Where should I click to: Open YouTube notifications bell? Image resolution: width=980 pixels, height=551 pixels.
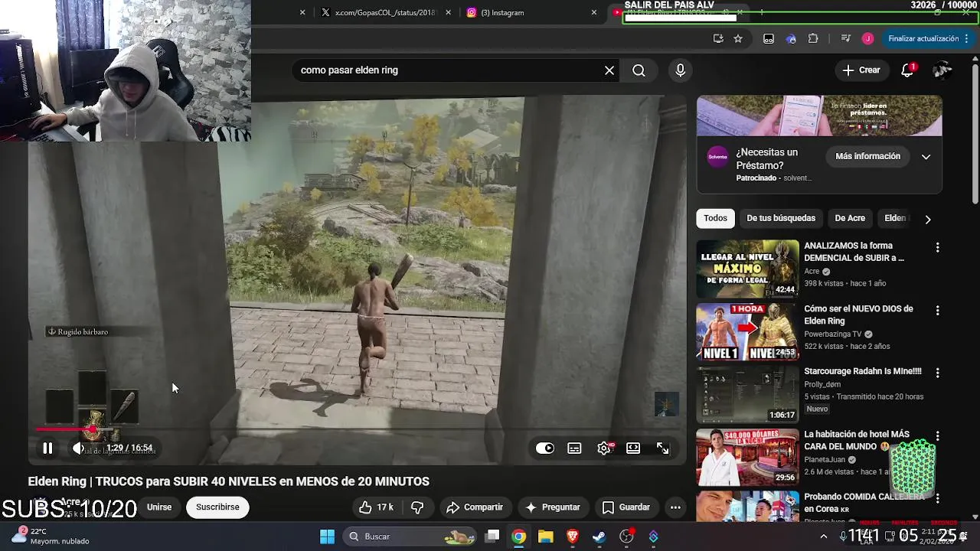(x=907, y=70)
